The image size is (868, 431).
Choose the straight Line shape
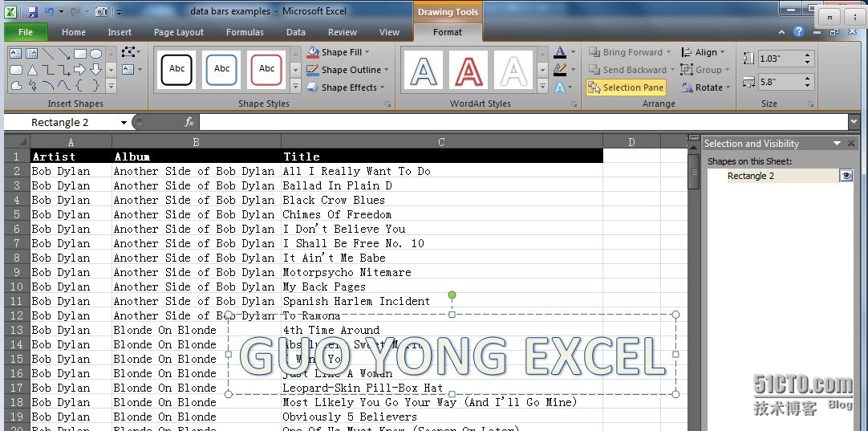point(48,54)
